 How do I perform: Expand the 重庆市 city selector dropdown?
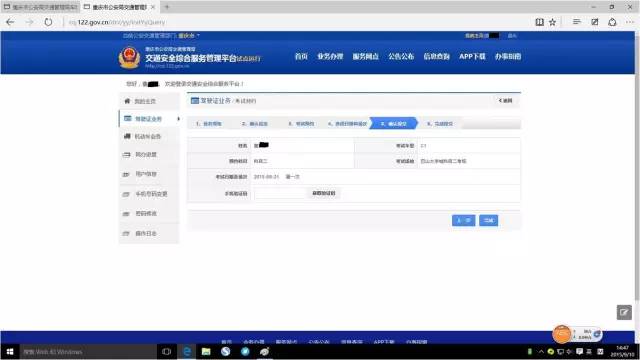coord(189,36)
